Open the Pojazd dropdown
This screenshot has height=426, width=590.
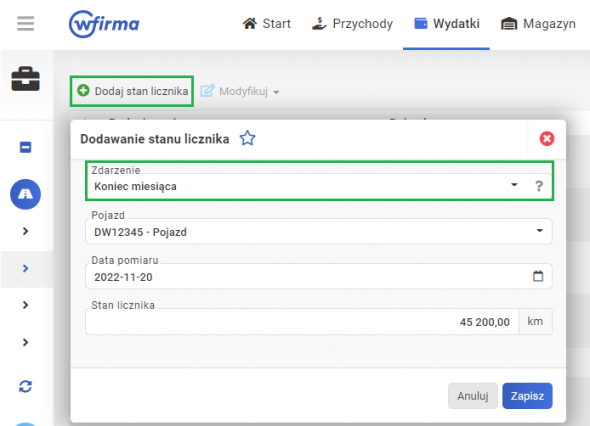(319, 231)
